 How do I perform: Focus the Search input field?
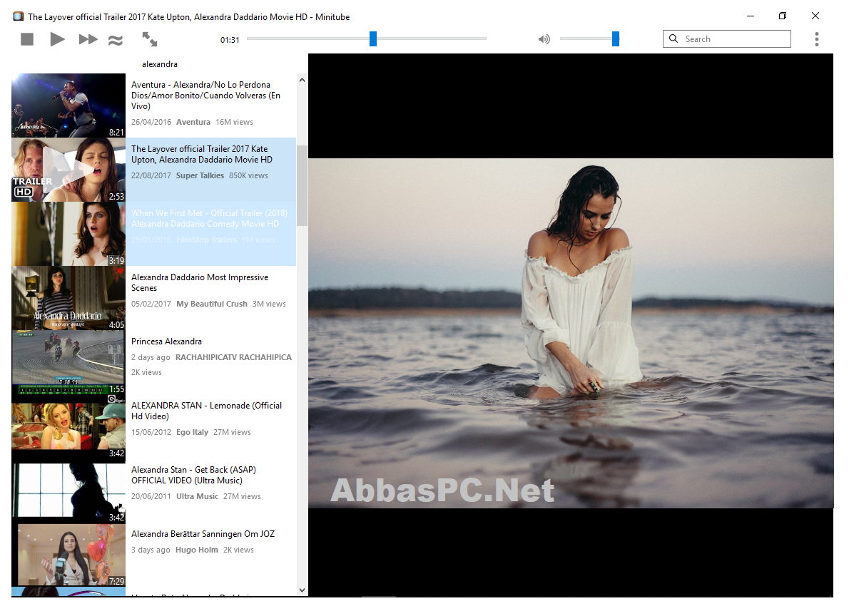pos(726,39)
